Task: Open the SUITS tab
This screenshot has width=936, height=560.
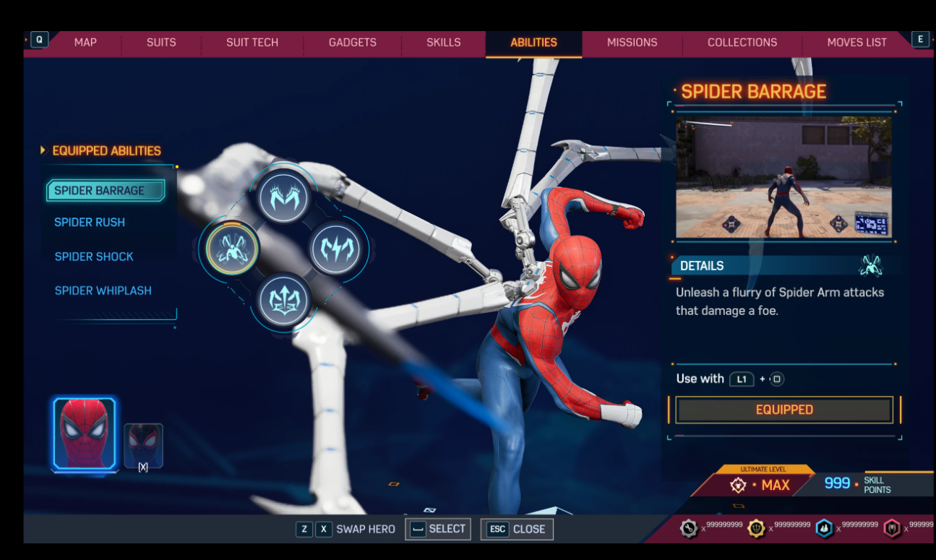Action: pos(161,43)
